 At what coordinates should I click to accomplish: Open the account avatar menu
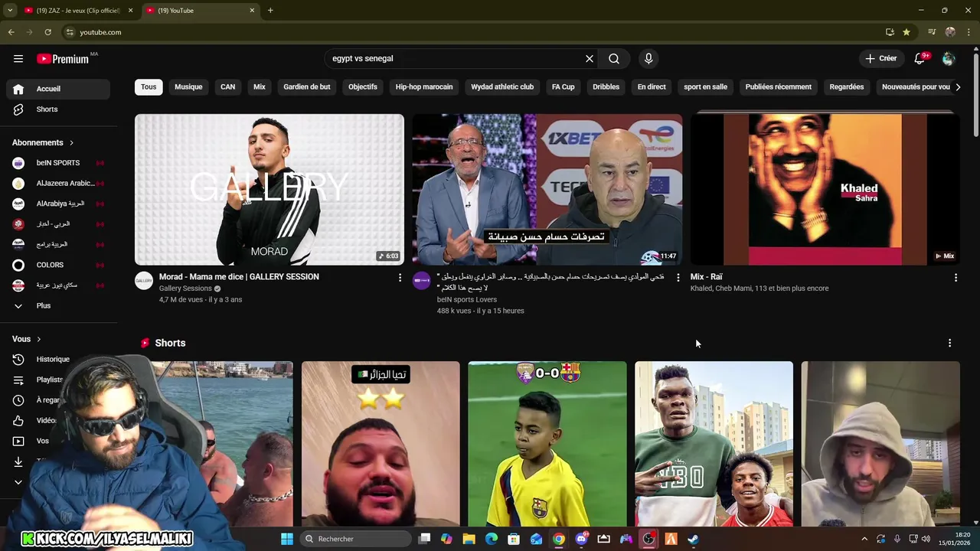pos(949,58)
